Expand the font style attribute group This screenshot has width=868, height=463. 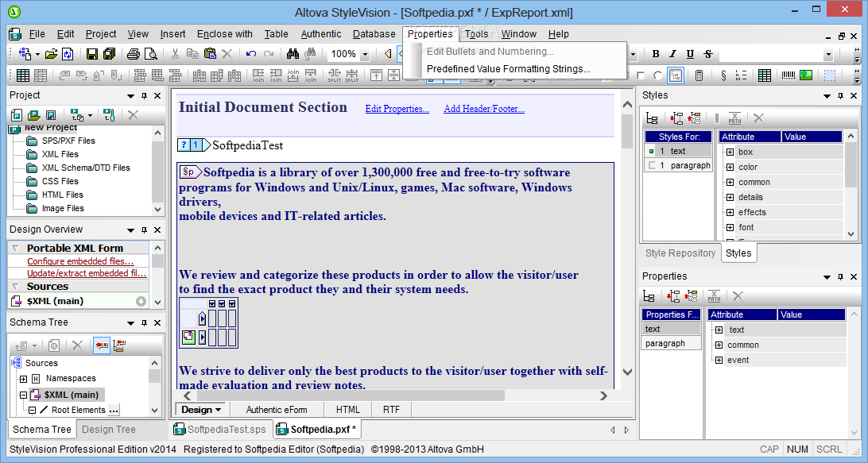730,227
